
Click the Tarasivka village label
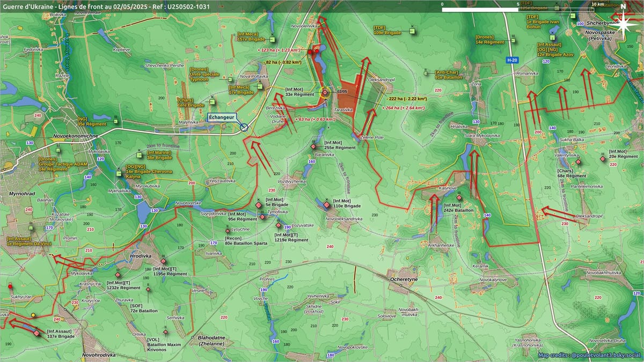(x=344, y=109)
